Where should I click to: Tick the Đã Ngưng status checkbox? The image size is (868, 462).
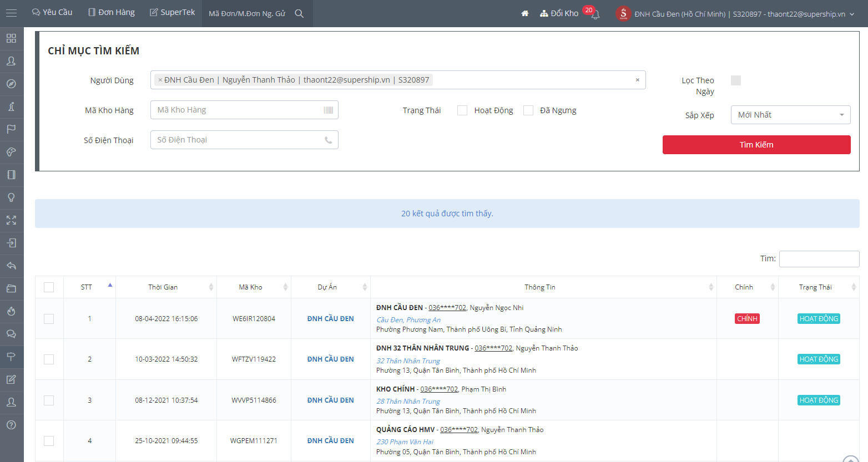coord(528,110)
